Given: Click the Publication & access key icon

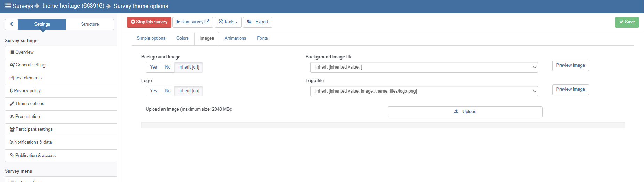Looking at the screenshot, I should 12,156.
